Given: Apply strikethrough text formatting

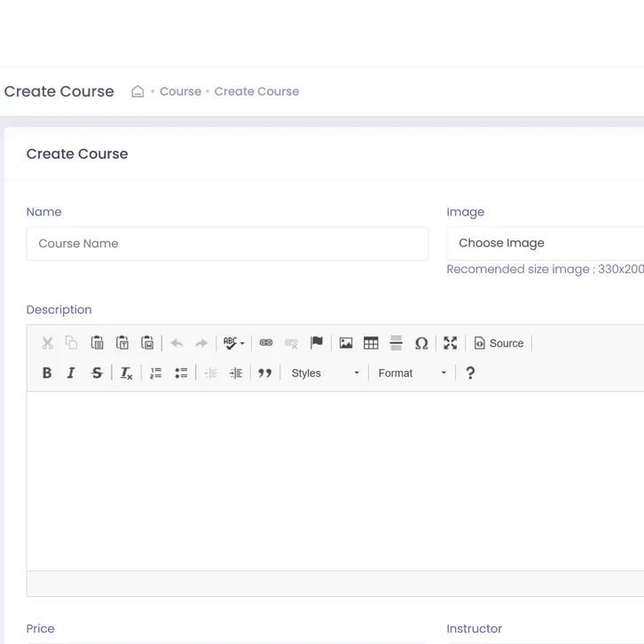Looking at the screenshot, I should (x=97, y=373).
